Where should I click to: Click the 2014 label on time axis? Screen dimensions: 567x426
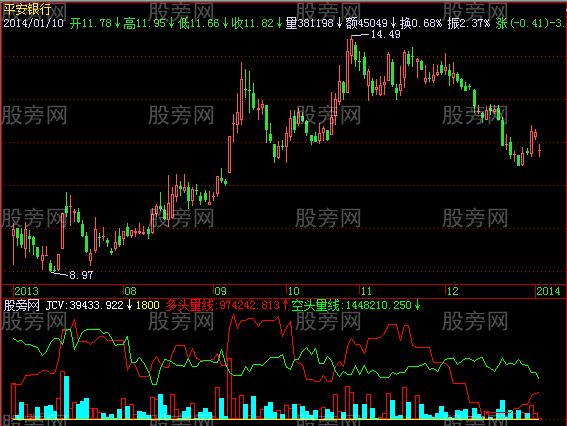(x=548, y=291)
